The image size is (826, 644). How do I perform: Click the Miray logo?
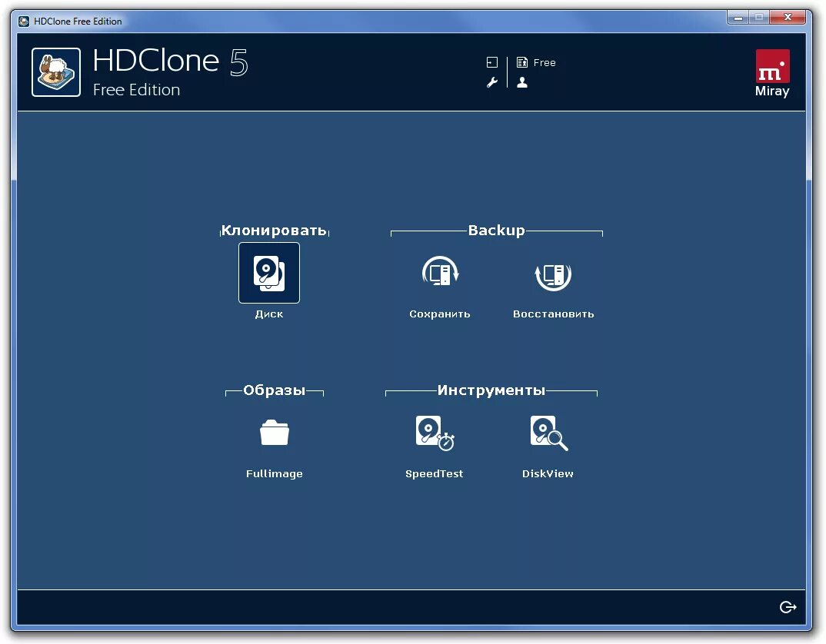coord(772,73)
